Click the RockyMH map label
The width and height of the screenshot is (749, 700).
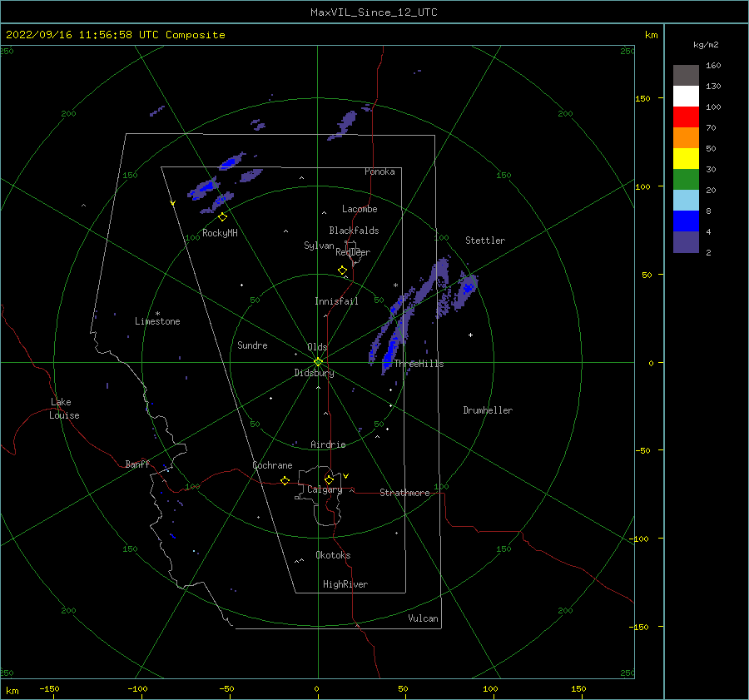point(221,233)
